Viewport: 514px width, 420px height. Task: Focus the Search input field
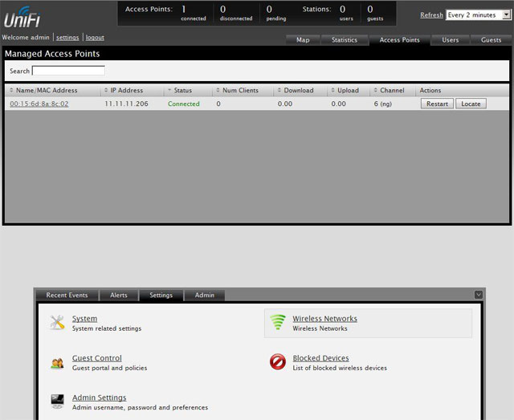coord(68,71)
